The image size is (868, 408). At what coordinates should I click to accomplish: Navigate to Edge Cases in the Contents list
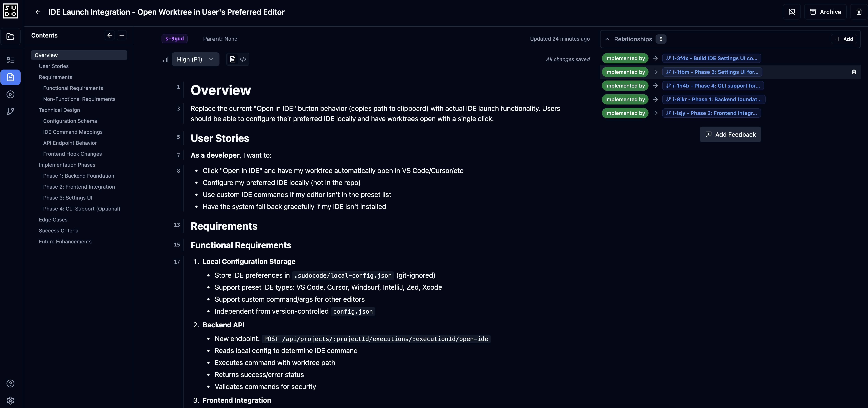(x=53, y=219)
